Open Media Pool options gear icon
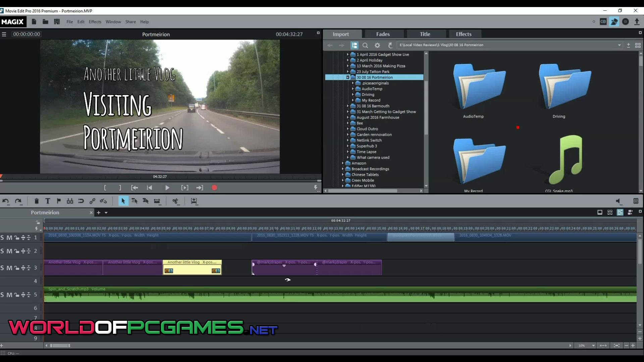Viewport: 644px width, 362px height. point(377,45)
